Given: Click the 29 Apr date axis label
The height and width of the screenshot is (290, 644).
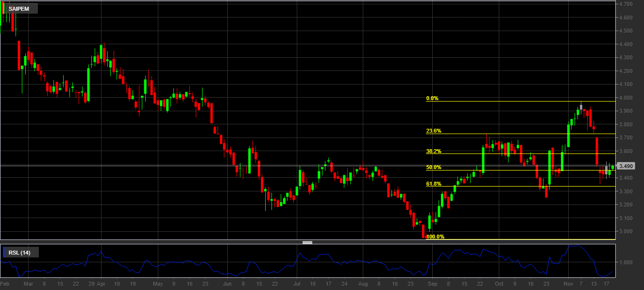Looking at the screenshot, I should click(97, 283).
